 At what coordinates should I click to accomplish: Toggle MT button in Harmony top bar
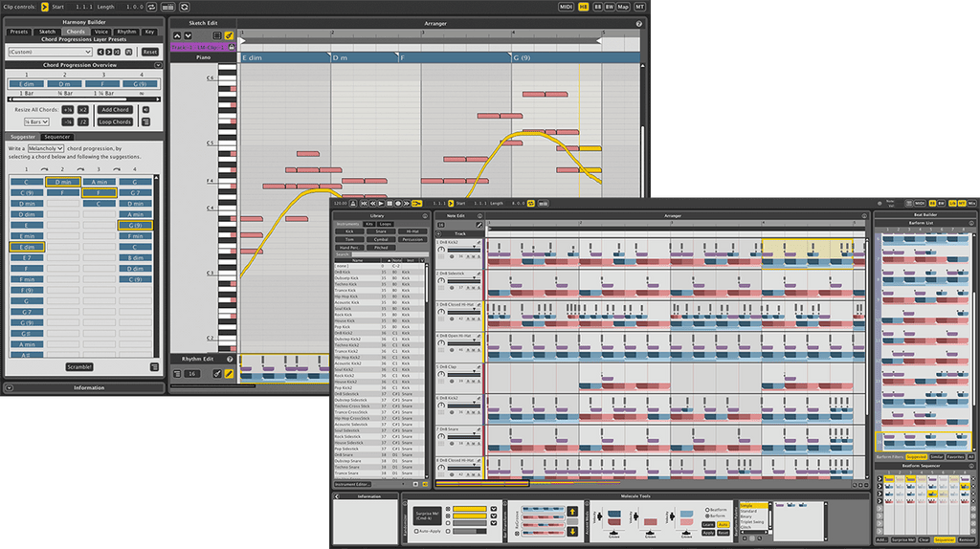point(639,7)
